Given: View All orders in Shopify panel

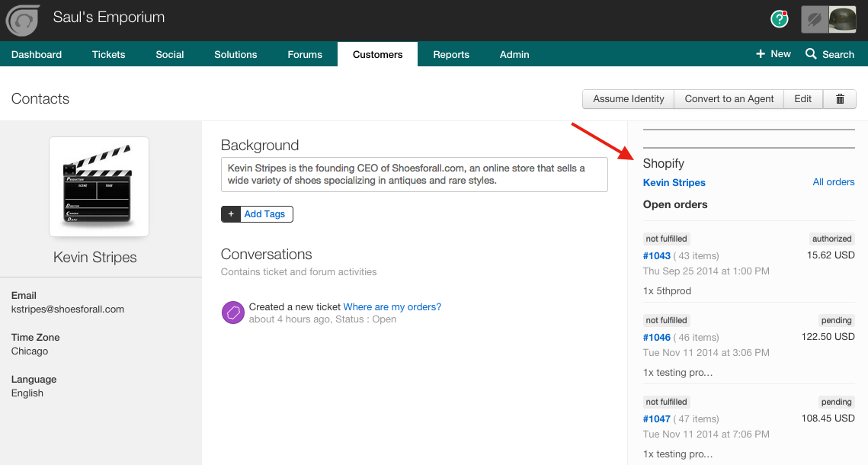Looking at the screenshot, I should click(x=833, y=182).
